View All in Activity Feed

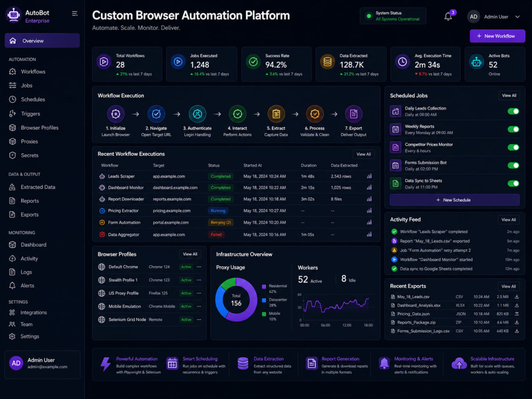pyautogui.click(x=508, y=220)
